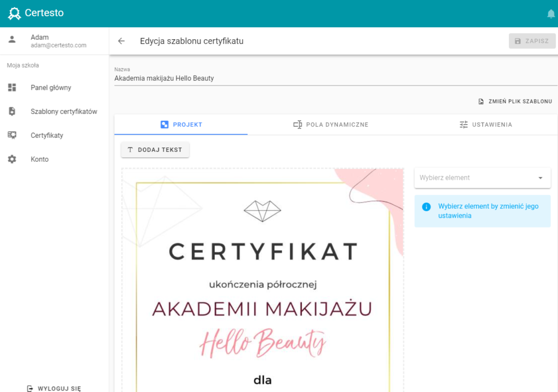Click the logout icon beside Wyloguj się

tap(30, 388)
